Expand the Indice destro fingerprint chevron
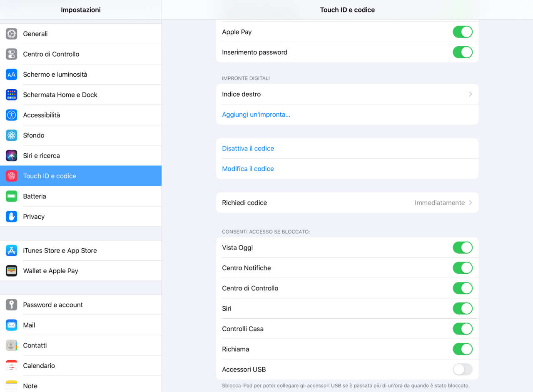Image resolution: width=533 pixels, height=392 pixels. pos(470,94)
